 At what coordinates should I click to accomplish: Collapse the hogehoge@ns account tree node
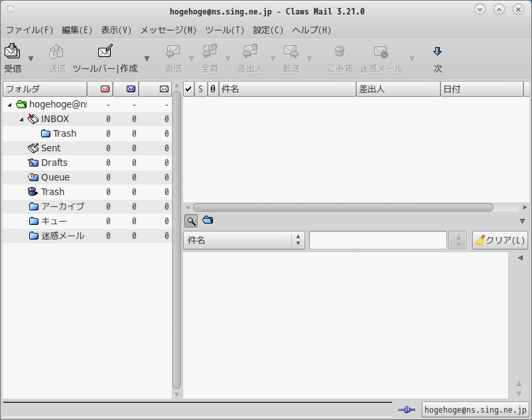(x=9, y=105)
